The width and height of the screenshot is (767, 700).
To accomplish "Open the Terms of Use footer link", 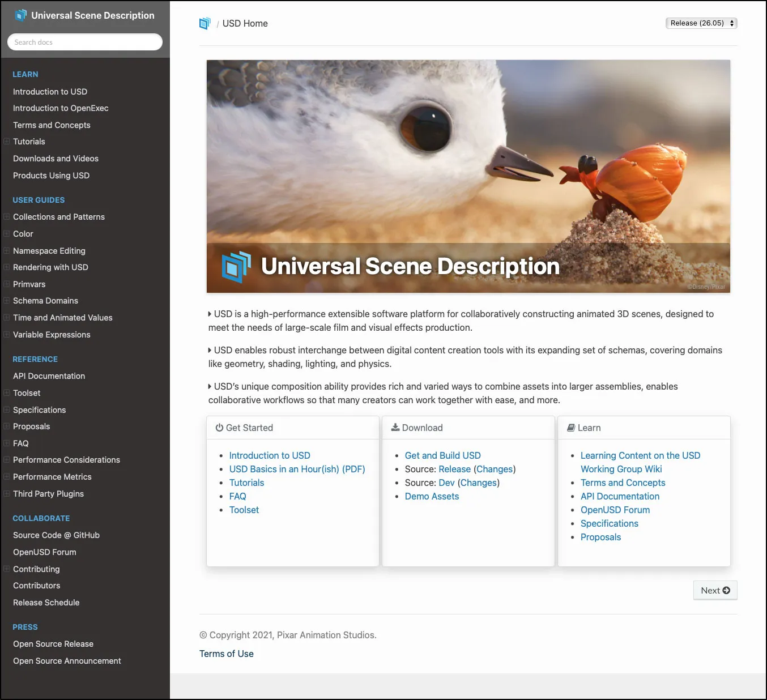I will (x=227, y=654).
